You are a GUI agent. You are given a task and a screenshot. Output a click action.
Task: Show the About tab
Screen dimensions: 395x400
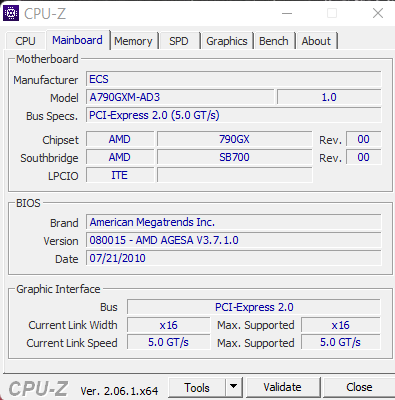coord(316,41)
